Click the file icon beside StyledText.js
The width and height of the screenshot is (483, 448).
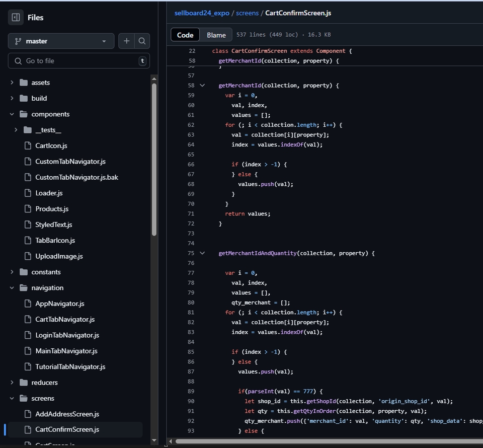tap(29, 224)
